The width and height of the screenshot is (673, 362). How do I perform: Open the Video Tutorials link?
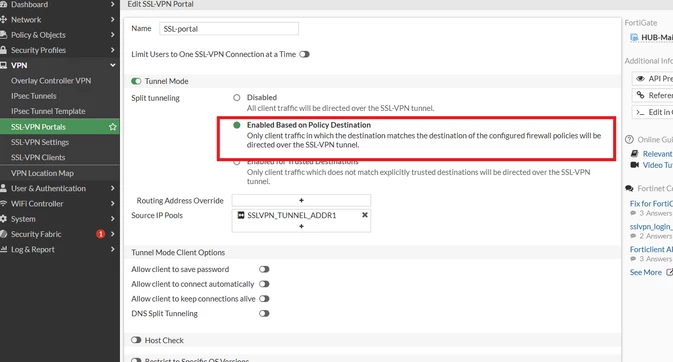658,165
